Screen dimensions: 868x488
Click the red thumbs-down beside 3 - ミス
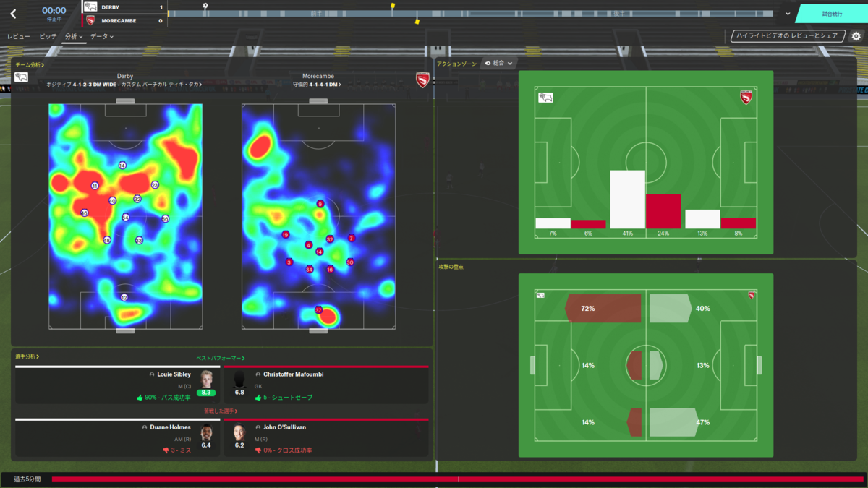166,450
